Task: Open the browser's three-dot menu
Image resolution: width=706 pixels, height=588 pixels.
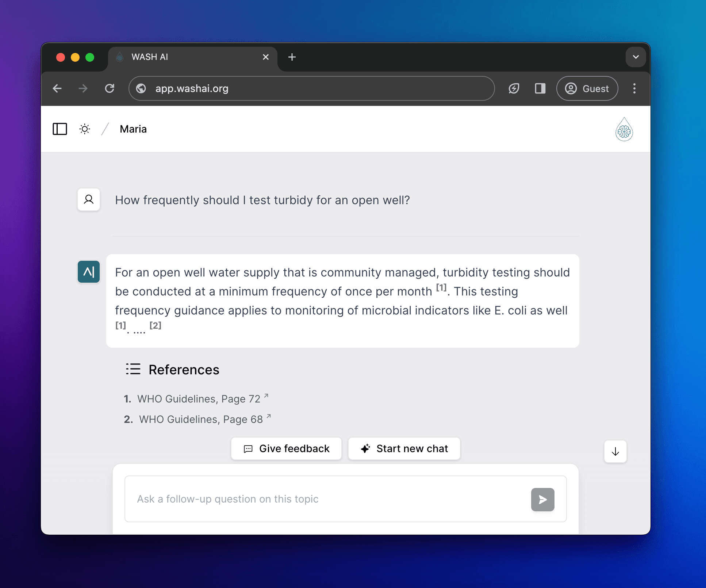Action: pos(634,88)
